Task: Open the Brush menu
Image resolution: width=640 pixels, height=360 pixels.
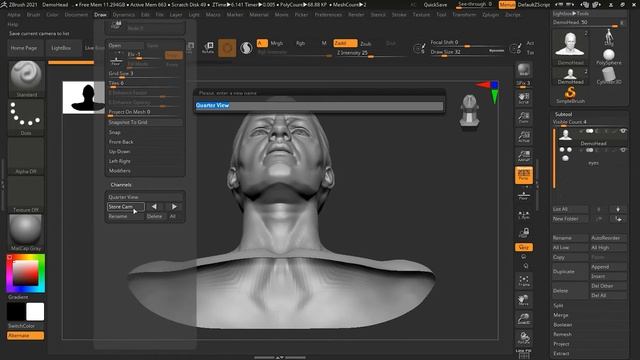Action: (33, 14)
